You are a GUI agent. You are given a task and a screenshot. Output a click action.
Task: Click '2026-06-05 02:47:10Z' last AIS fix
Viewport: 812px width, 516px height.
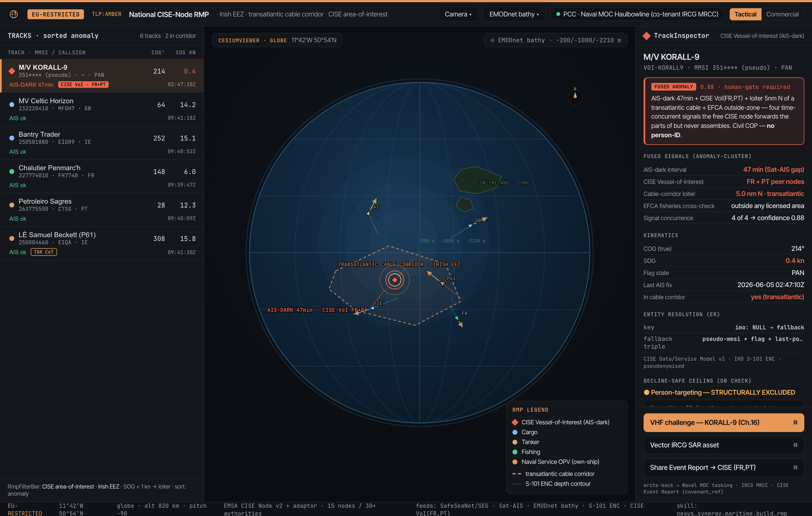[x=771, y=285]
